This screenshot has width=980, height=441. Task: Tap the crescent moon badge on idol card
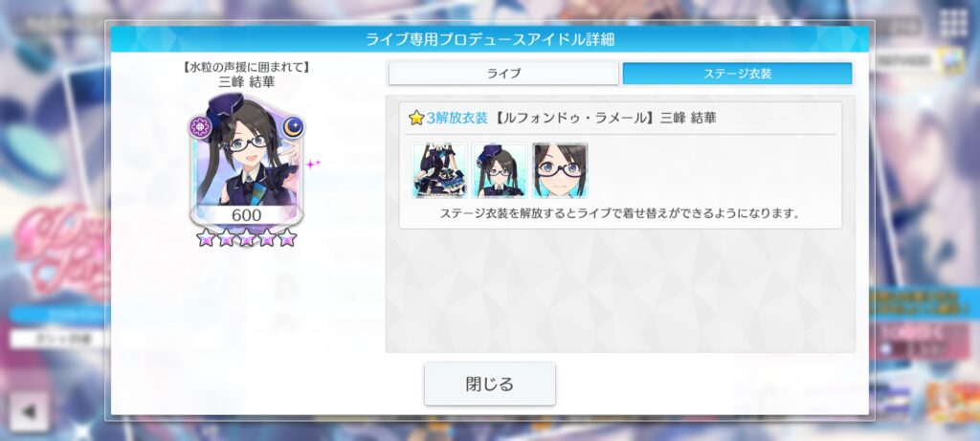coord(293,127)
